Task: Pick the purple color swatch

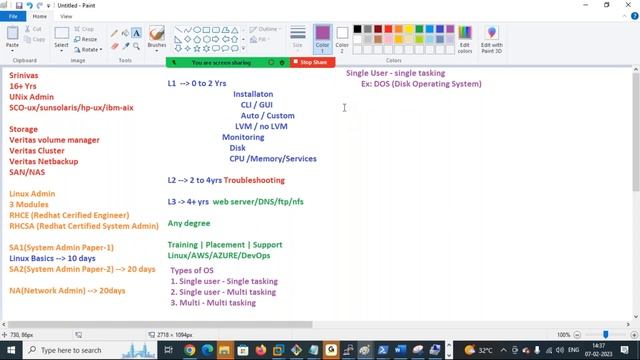Action: pos(450,29)
